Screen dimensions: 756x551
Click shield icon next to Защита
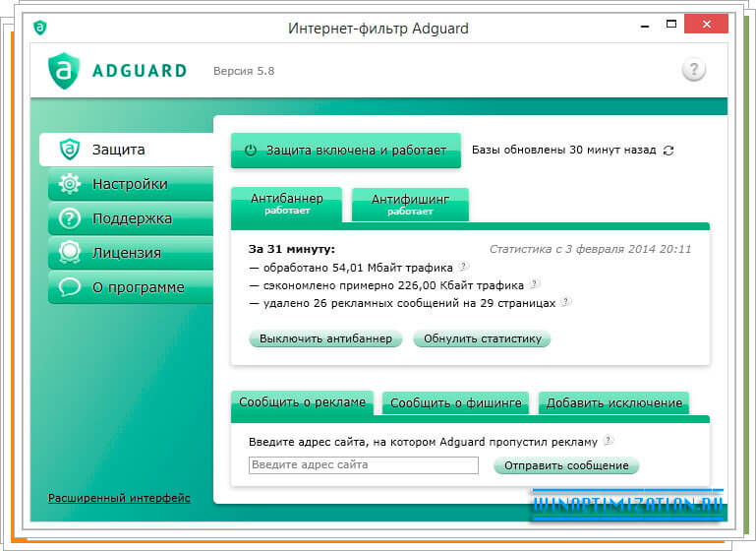click(70, 150)
